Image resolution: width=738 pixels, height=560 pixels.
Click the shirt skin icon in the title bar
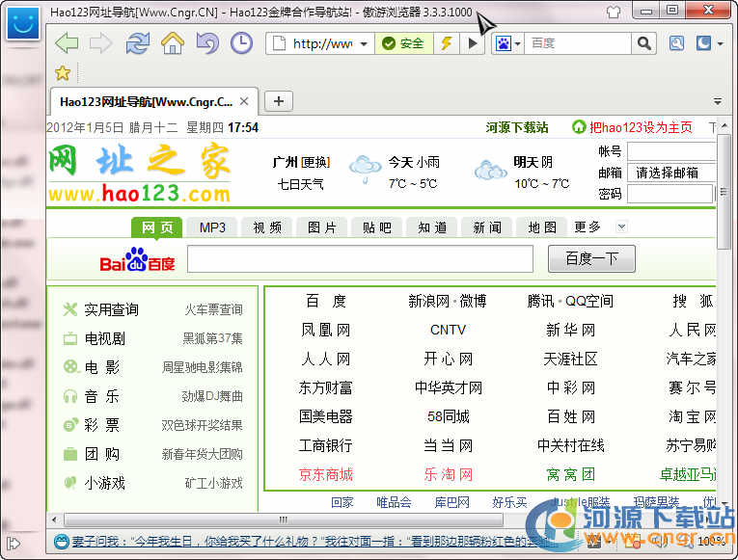click(x=614, y=12)
